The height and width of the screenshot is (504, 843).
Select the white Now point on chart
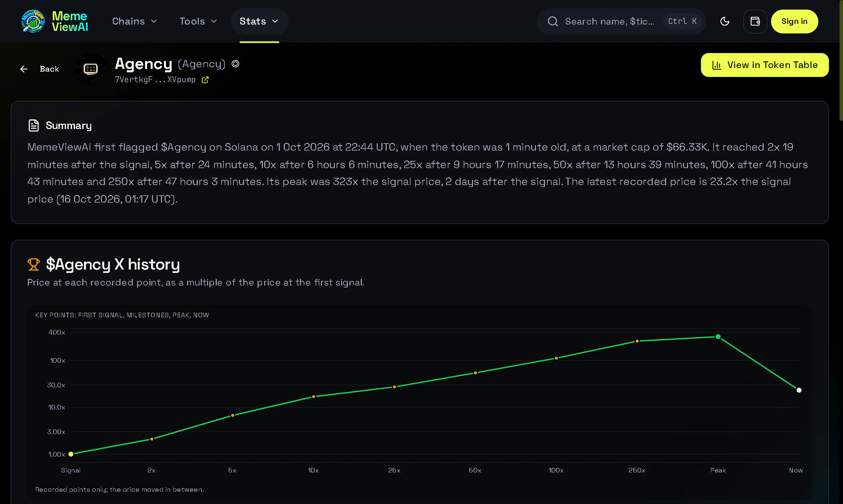[799, 390]
